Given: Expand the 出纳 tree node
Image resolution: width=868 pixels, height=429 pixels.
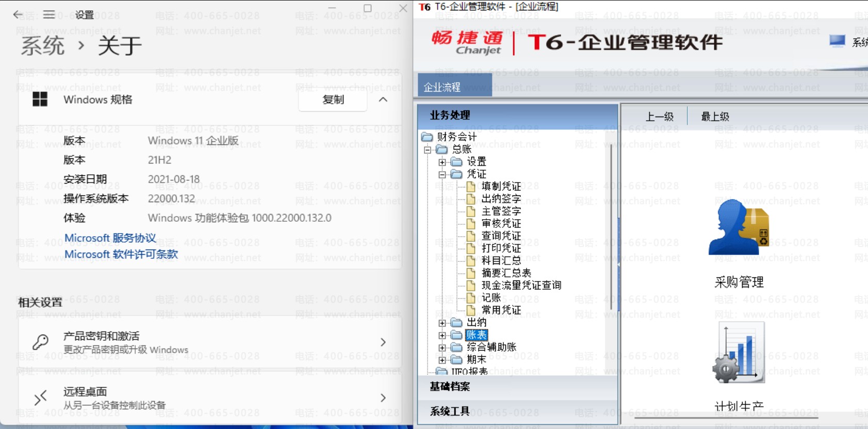Looking at the screenshot, I should [x=442, y=323].
